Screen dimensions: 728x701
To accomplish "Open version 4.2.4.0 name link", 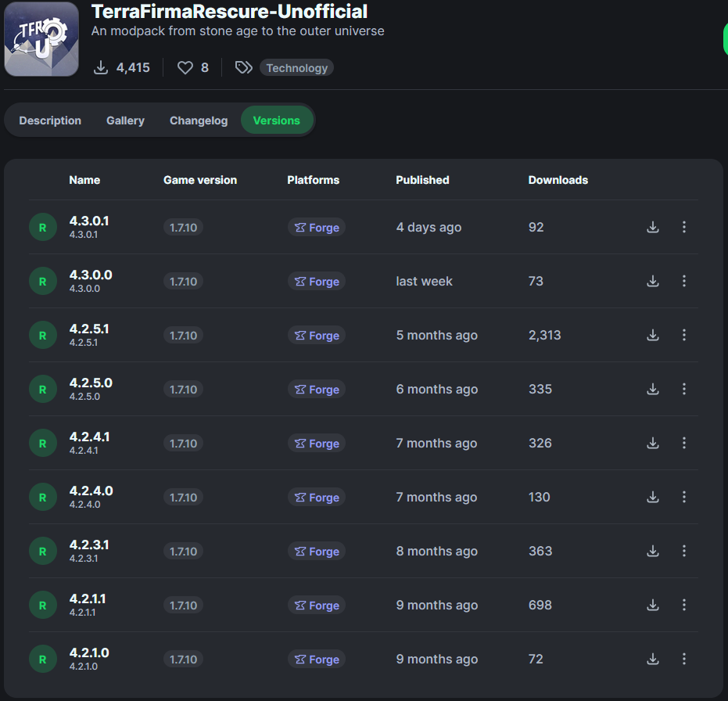I will coord(91,491).
